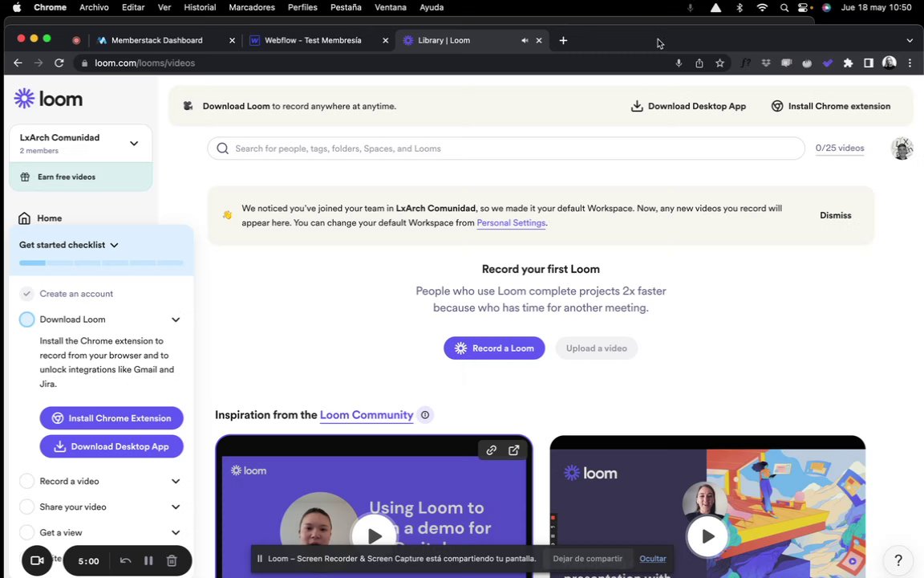This screenshot has width=924, height=578.
Task: Switch to Memberstack Dashboard tab
Action: pyautogui.click(x=165, y=41)
